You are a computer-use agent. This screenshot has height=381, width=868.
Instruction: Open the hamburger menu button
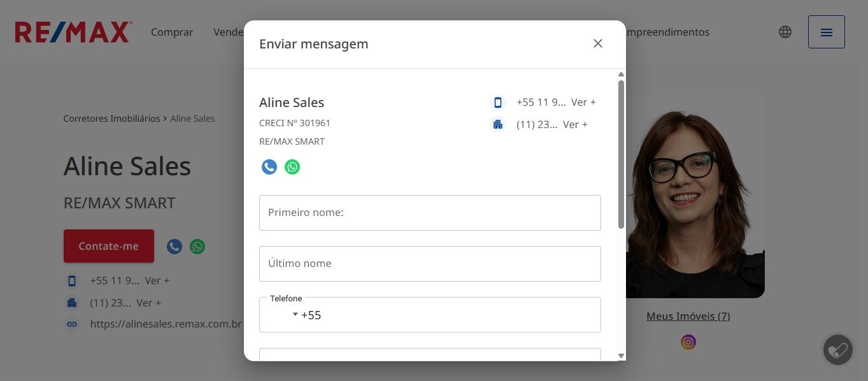827,32
